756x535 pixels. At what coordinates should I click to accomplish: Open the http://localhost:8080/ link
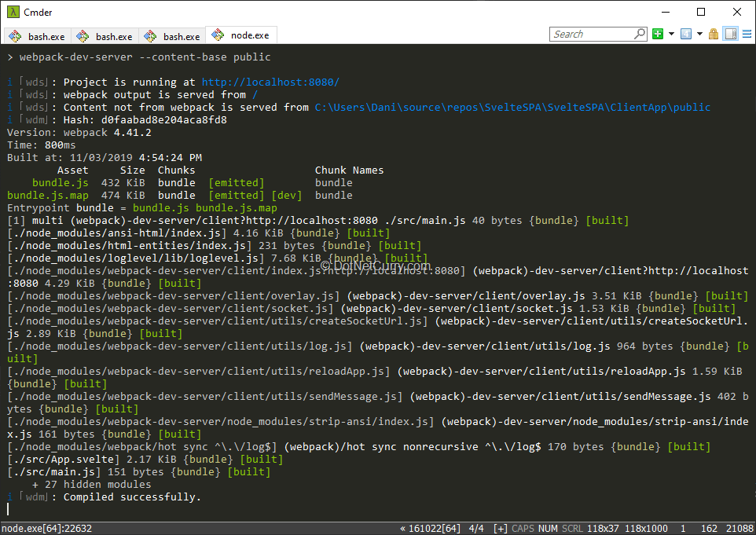[x=270, y=82]
